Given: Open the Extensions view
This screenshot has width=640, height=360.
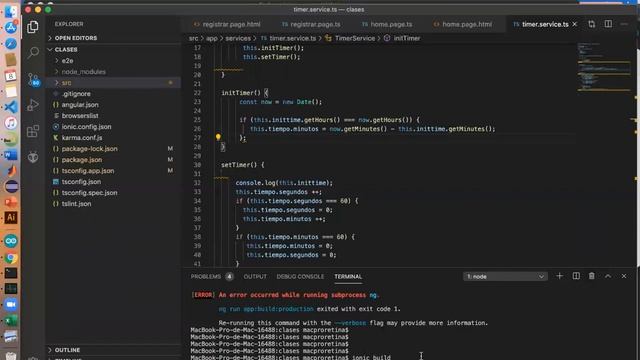Looking at the screenshot, I should tap(33, 131).
